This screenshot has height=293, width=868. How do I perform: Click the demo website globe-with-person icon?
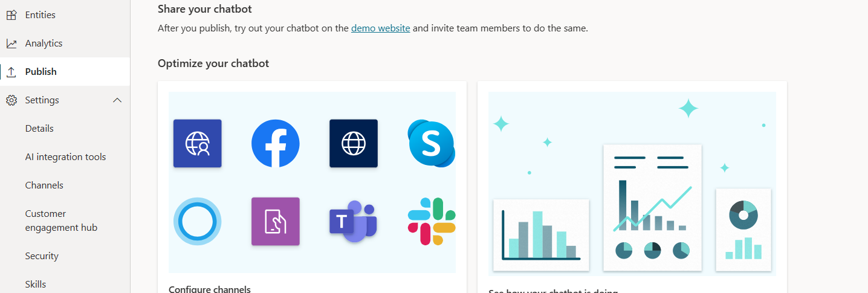click(197, 143)
